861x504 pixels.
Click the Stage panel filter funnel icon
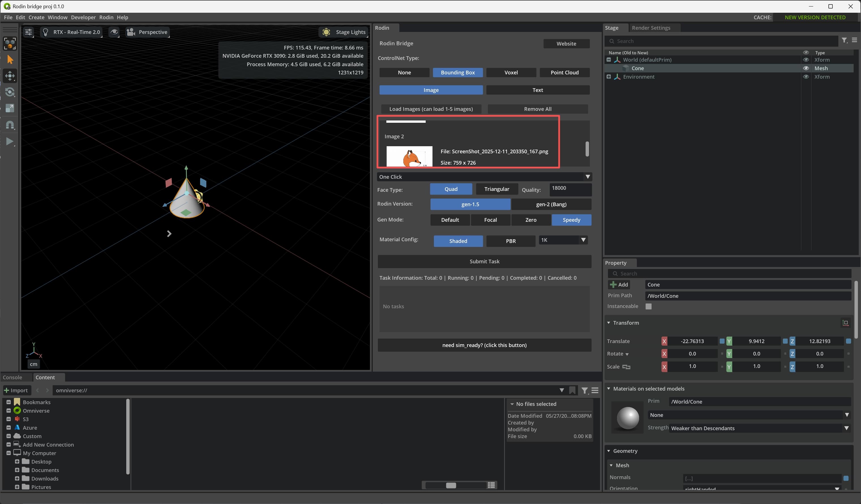pos(844,40)
